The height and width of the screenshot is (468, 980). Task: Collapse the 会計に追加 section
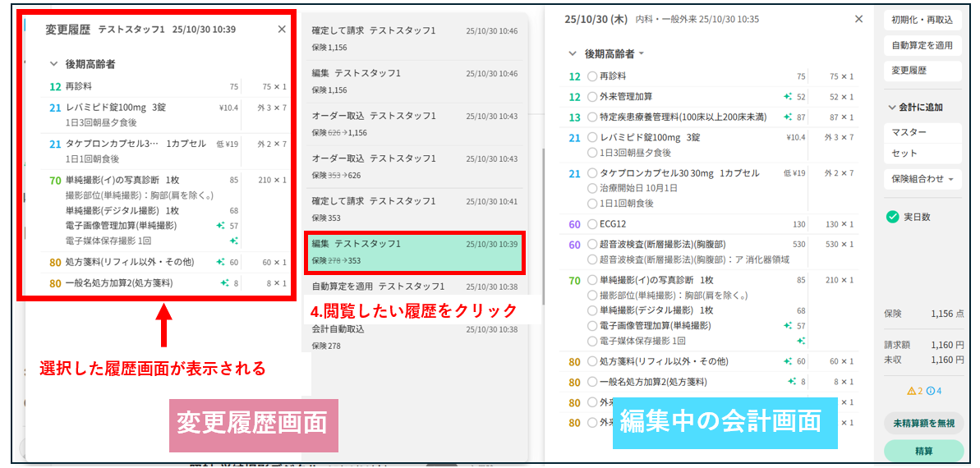point(892,108)
